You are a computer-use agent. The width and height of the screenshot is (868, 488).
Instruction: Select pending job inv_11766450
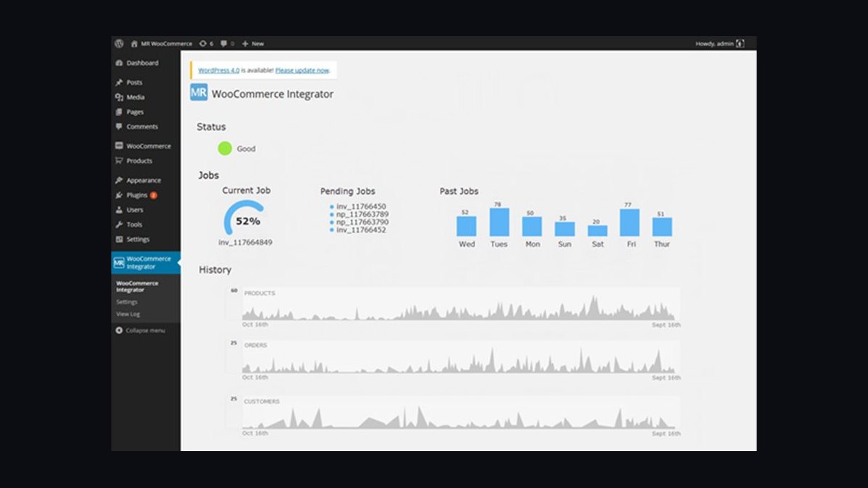pos(361,207)
